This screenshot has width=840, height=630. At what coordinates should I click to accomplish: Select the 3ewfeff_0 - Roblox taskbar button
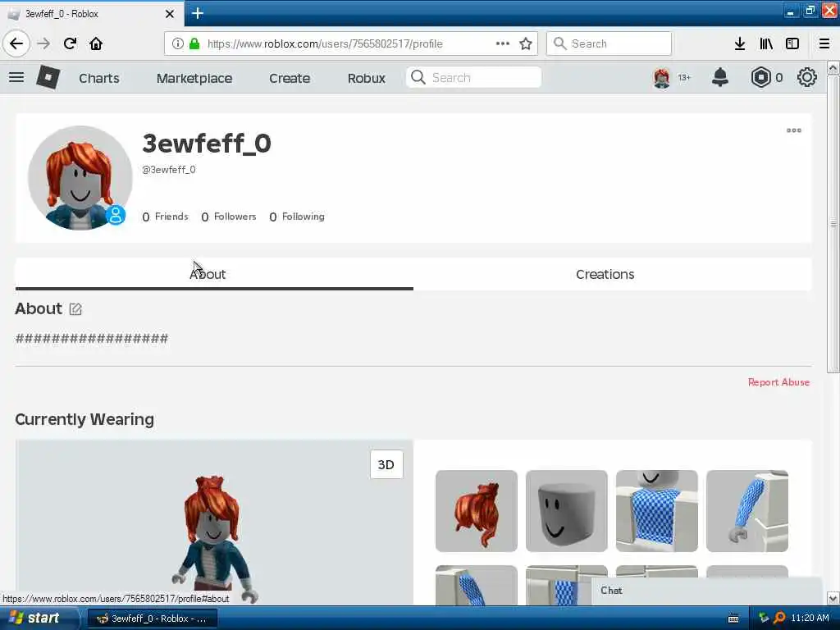(153, 619)
